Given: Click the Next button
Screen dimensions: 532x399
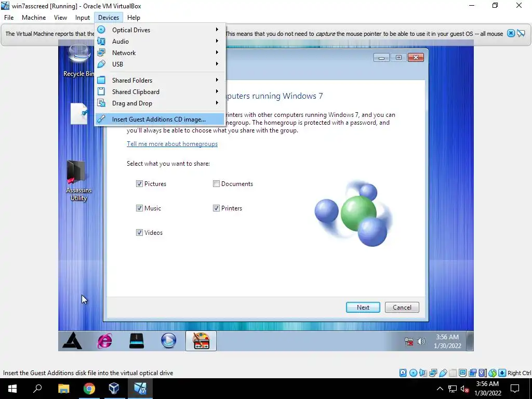Looking at the screenshot, I should click(x=363, y=308).
